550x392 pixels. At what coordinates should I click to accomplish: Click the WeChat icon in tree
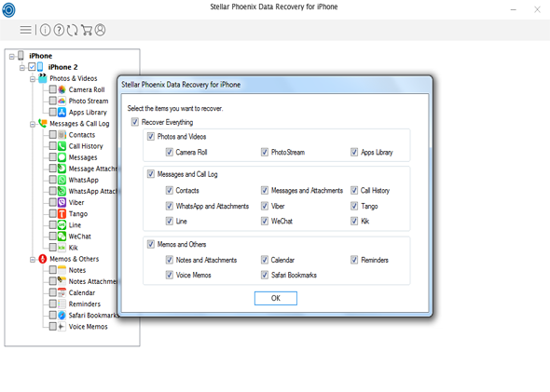coord(62,237)
